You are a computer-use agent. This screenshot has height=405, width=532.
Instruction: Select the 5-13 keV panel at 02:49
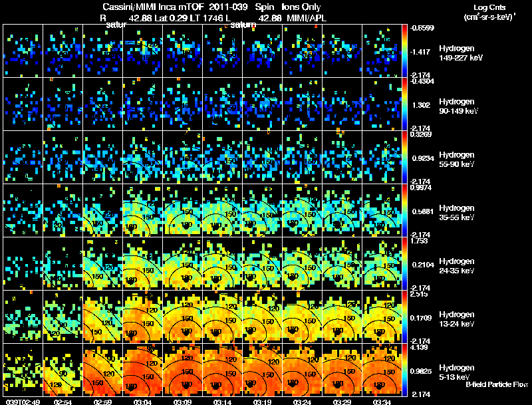(23, 370)
